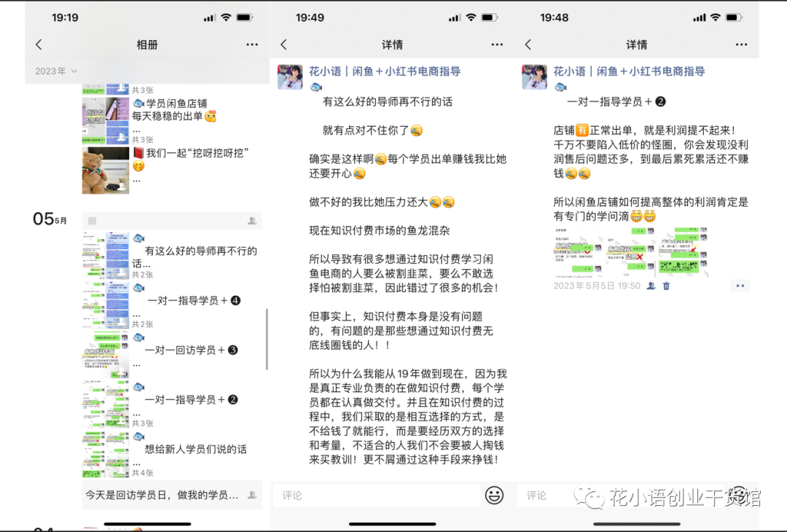Open the 学员闲鱼店铺 post thumbnail
This screenshot has width=787, height=532.
pyautogui.click(x=106, y=121)
